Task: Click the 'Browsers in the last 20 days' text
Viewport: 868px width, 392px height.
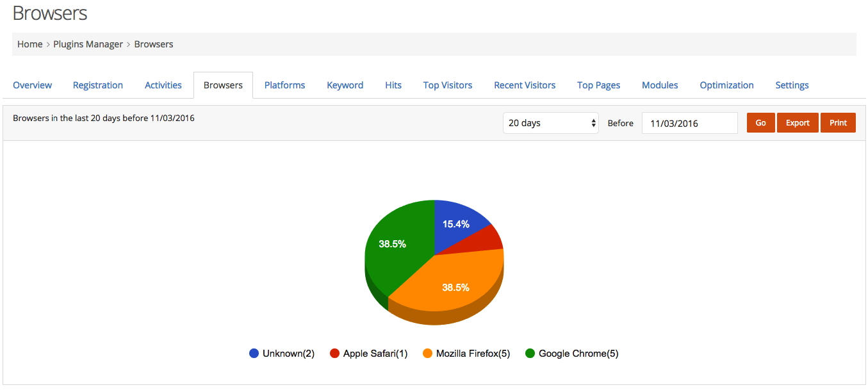Action: [104, 118]
